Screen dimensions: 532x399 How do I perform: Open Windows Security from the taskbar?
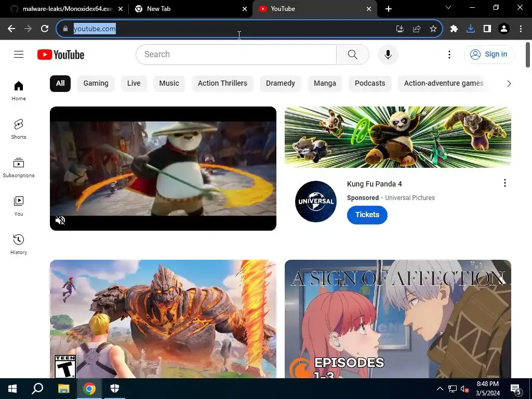[115, 389]
